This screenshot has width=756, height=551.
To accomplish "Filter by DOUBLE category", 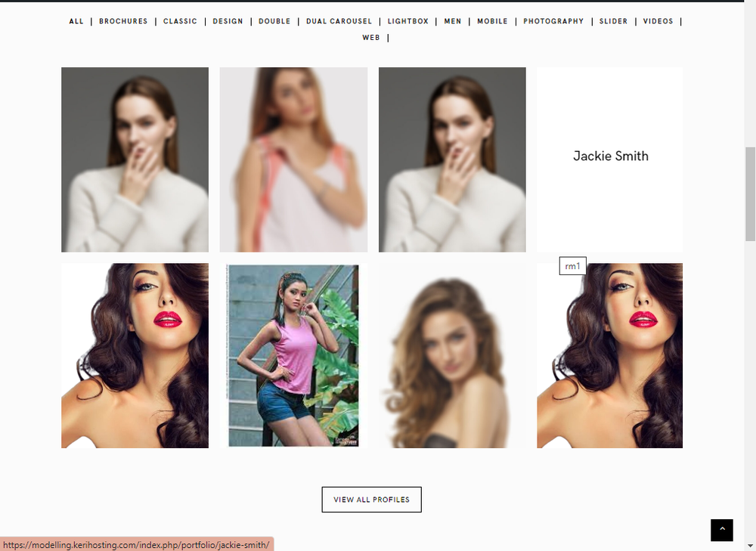I will tap(274, 21).
